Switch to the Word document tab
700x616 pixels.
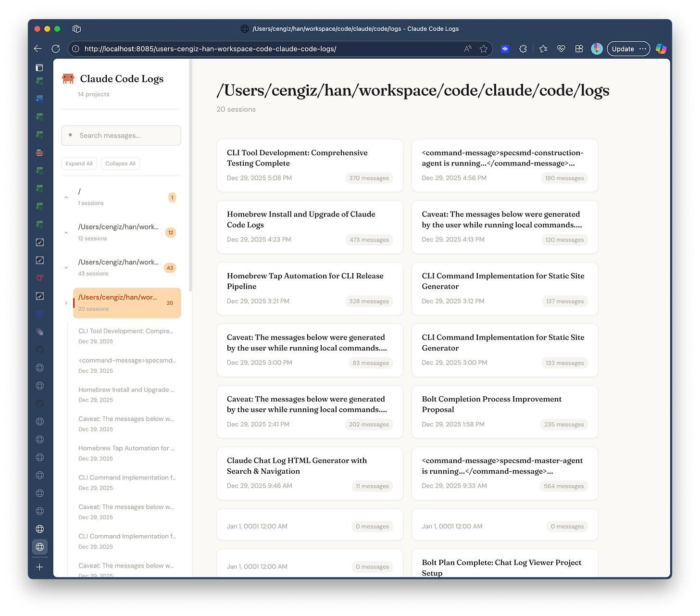point(40,99)
